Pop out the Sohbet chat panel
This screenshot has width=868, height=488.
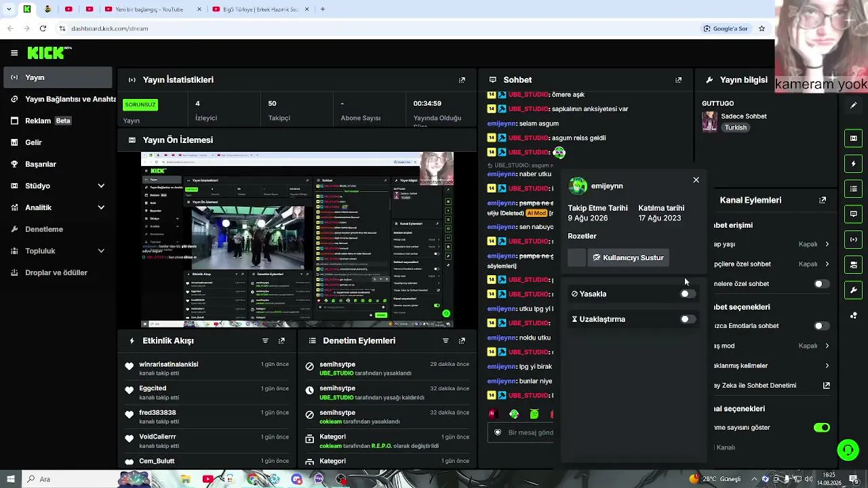coord(678,80)
